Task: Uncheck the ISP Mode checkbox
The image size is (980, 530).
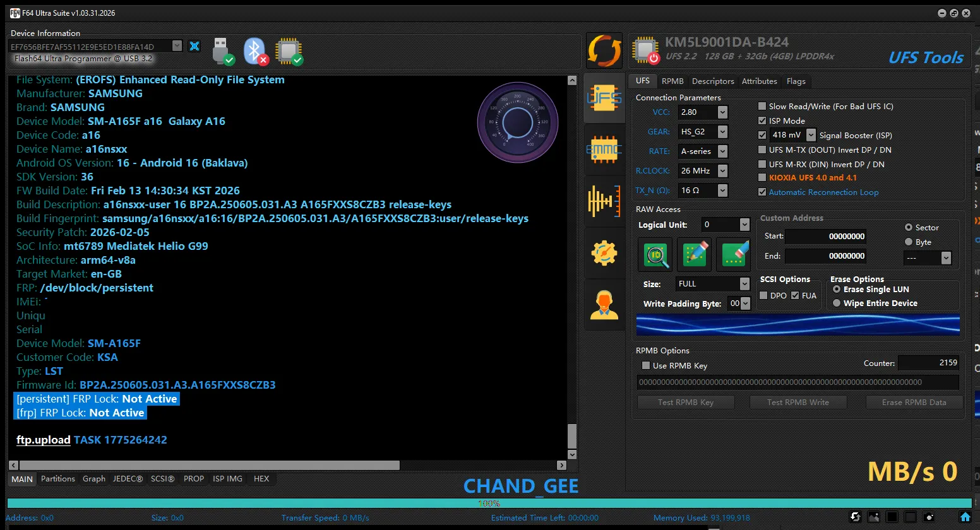Action: [x=762, y=121]
